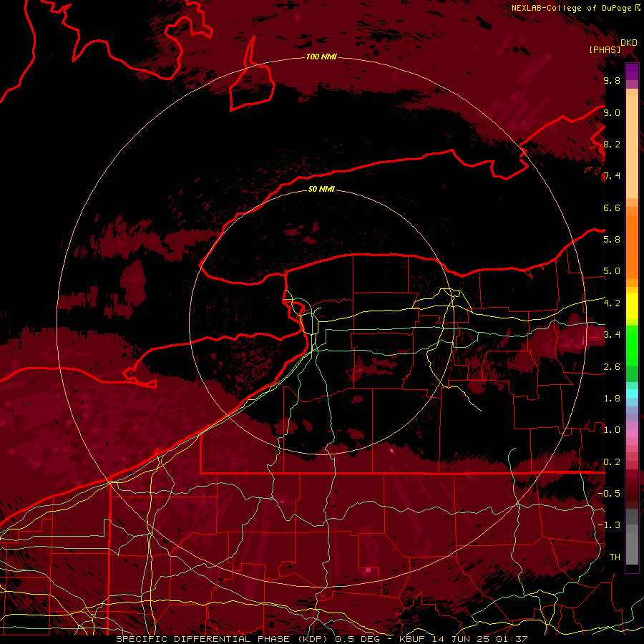Screen dimensions: 644x644
Task: Click the 4.2 scale label
Action: 612,303
